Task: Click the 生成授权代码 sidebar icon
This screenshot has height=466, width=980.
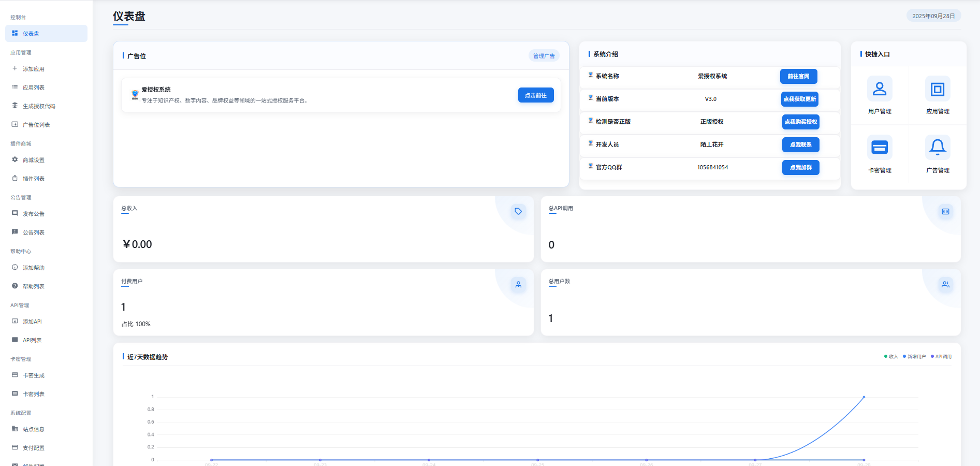Action: pyautogui.click(x=14, y=106)
